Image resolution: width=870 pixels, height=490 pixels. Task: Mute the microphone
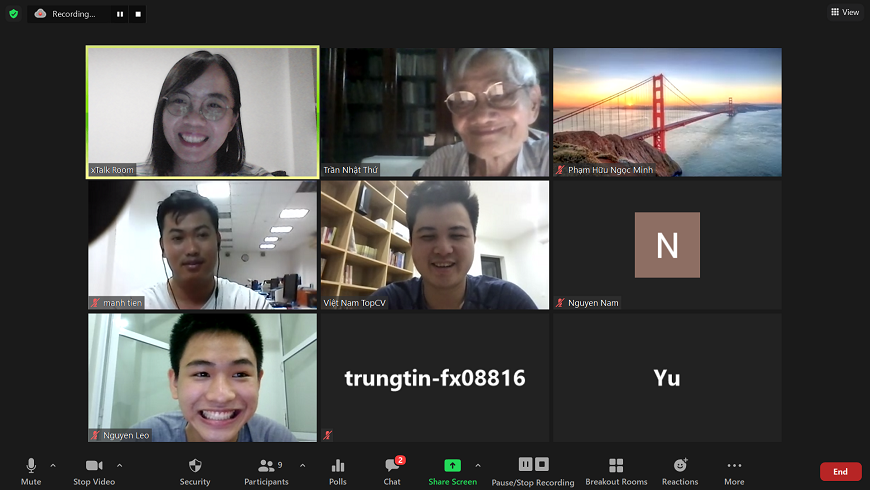(31, 466)
